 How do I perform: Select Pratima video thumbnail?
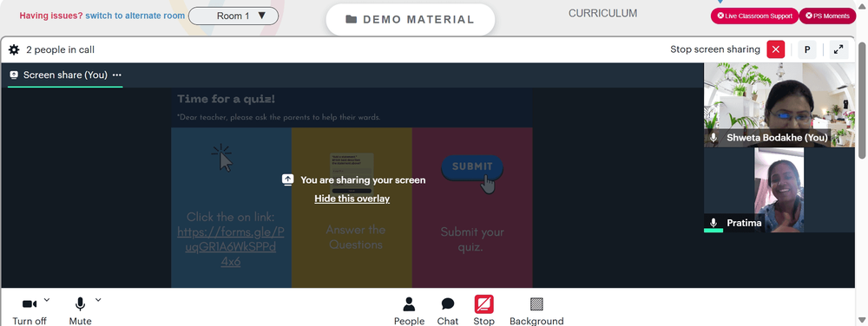pos(779,190)
